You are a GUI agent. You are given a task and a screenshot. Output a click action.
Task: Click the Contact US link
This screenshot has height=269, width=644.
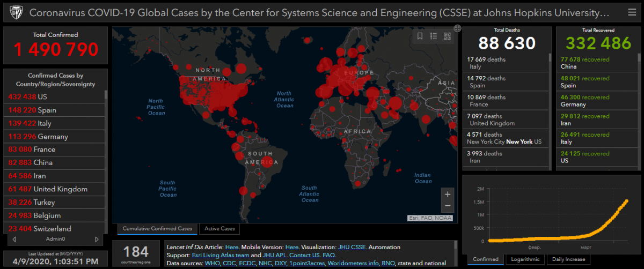coord(305,255)
